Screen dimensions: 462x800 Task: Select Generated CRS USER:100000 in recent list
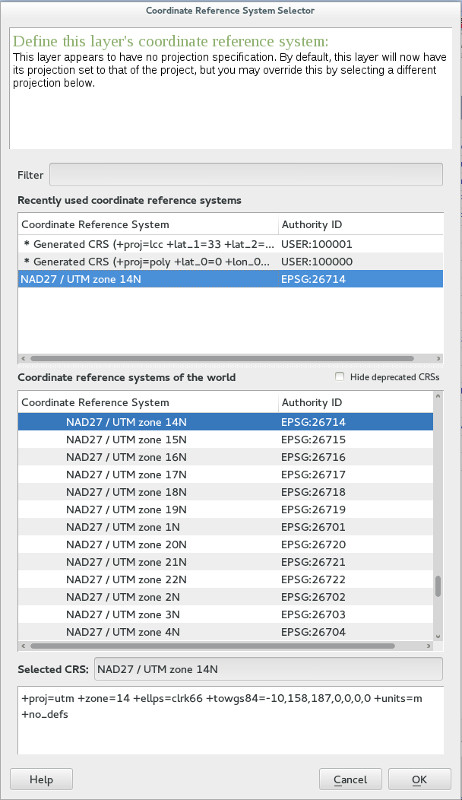230,262
